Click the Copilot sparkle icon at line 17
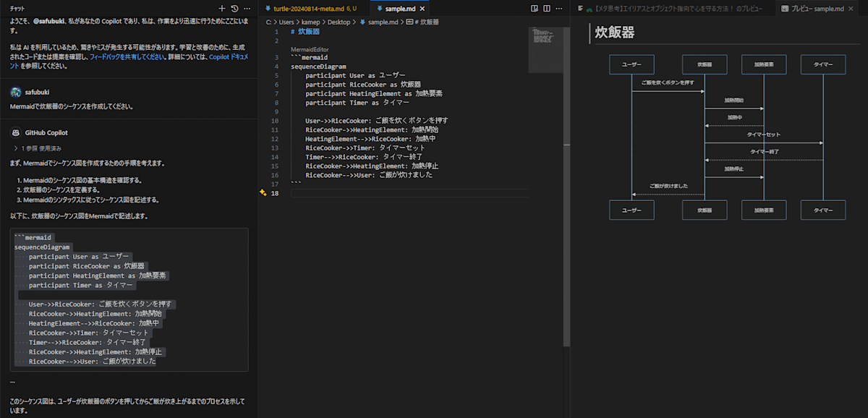 (263, 193)
